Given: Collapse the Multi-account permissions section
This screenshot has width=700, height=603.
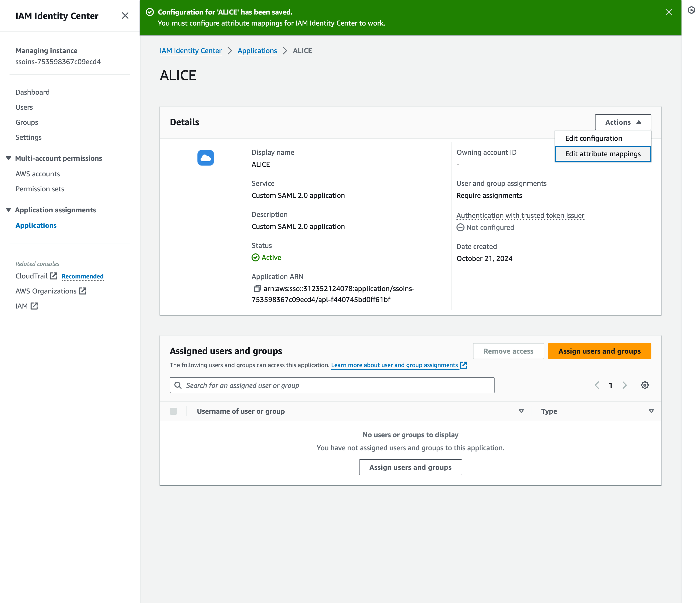Looking at the screenshot, I should 9,158.
